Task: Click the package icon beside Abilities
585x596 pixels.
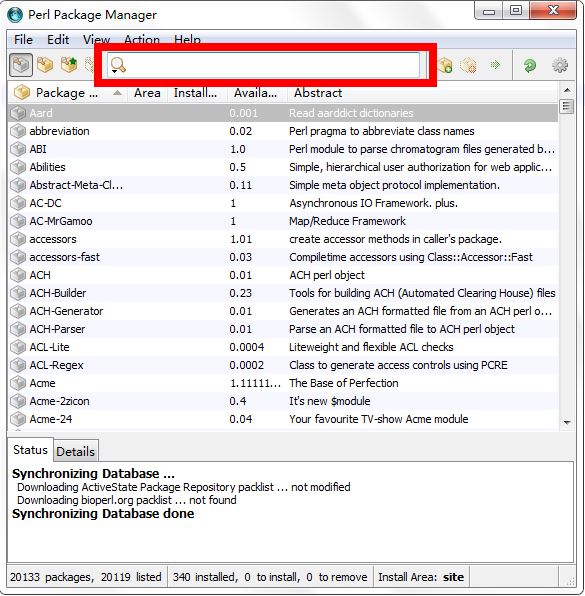Action: [x=18, y=167]
